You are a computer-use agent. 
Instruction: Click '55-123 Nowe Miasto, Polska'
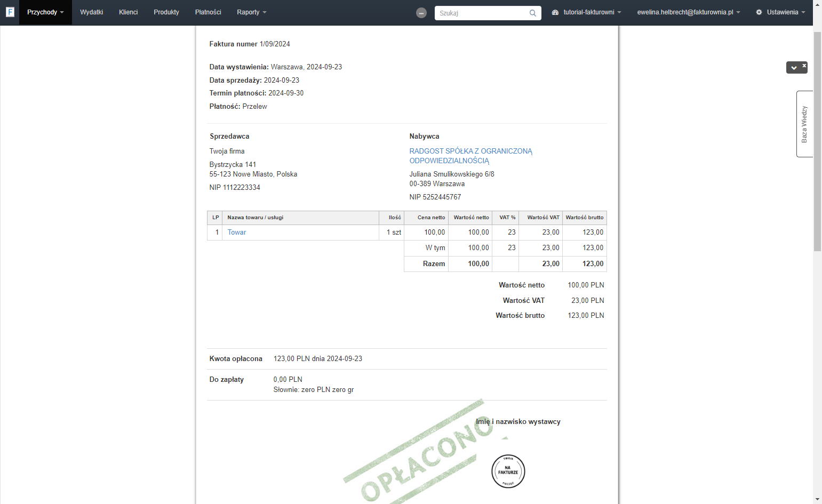pos(253,174)
